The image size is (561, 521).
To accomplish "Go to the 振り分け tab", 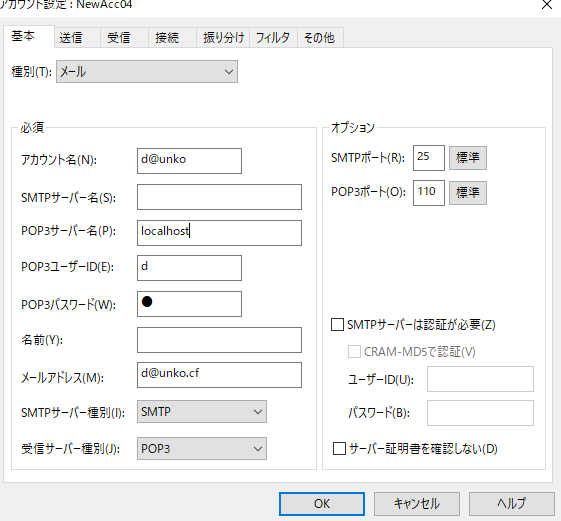I will tap(223, 37).
